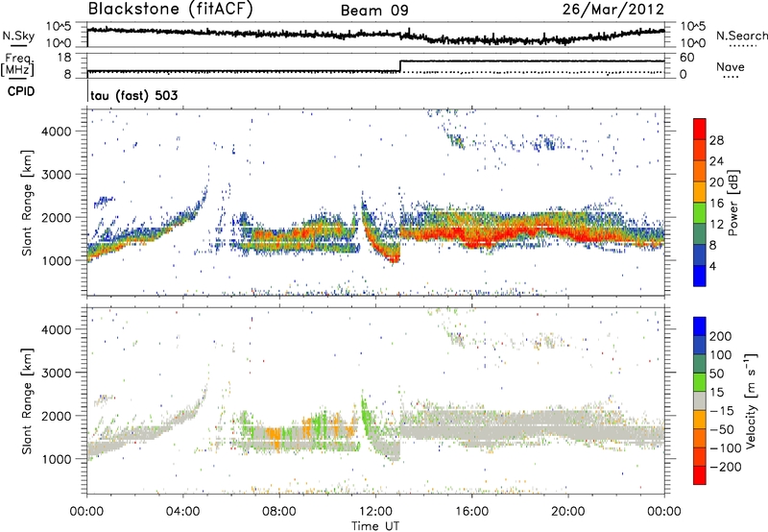Select the "24" Power colorbar label
Screen dimensions: 768x532
coord(716,161)
